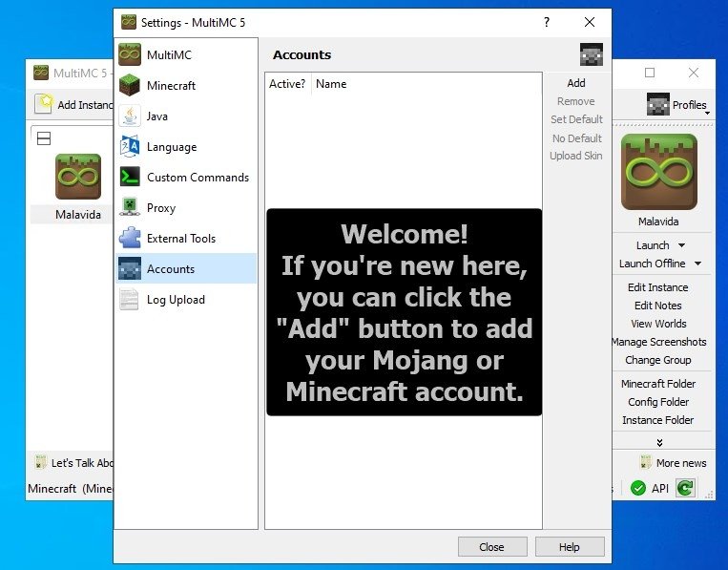Switch to Minecraft settings page
Image resolution: width=728 pixels, height=570 pixels.
186,86
